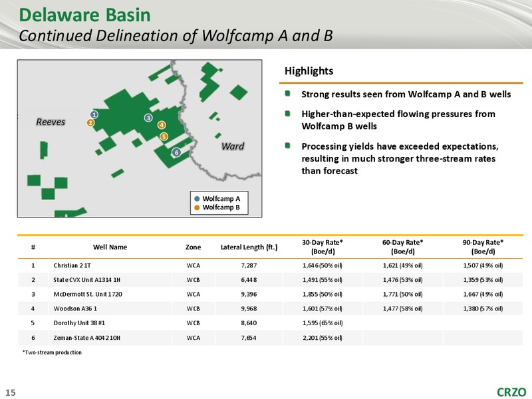Click the Zeman-State A 4042 10H cell

87,338
